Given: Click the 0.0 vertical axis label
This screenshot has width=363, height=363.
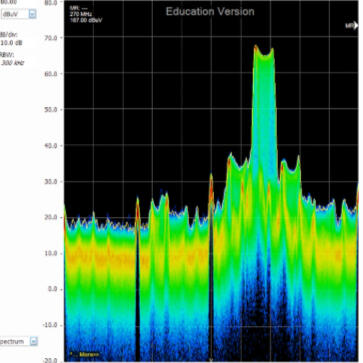Looking at the screenshot, I should [x=53, y=289].
